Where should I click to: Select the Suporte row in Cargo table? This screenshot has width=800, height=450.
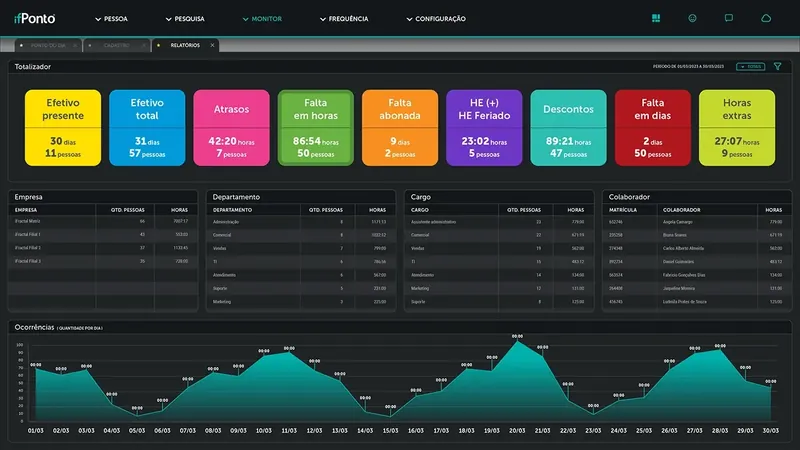499,302
